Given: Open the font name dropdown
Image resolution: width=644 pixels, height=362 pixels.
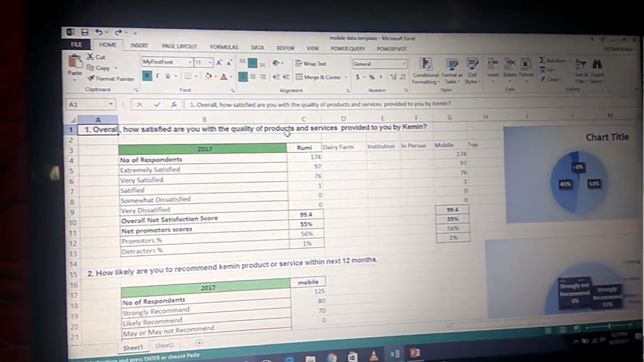Looking at the screenshot, I should click(190, 62).
